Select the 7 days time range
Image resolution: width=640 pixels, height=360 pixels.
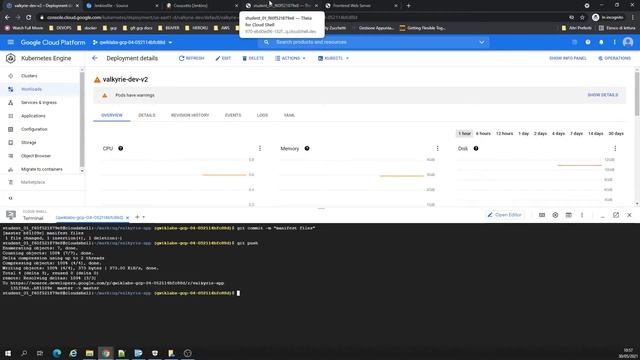point(576,133)
